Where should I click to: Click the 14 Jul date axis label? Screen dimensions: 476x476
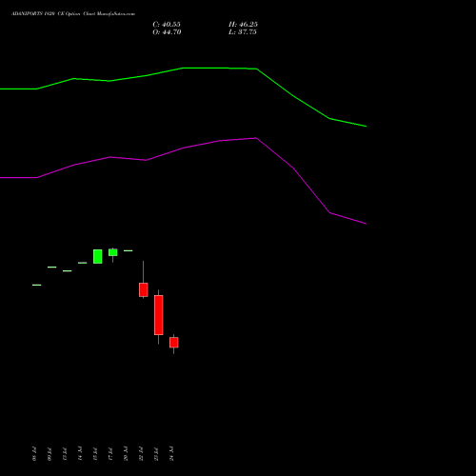pyautogui.click(x=80, y=454)
